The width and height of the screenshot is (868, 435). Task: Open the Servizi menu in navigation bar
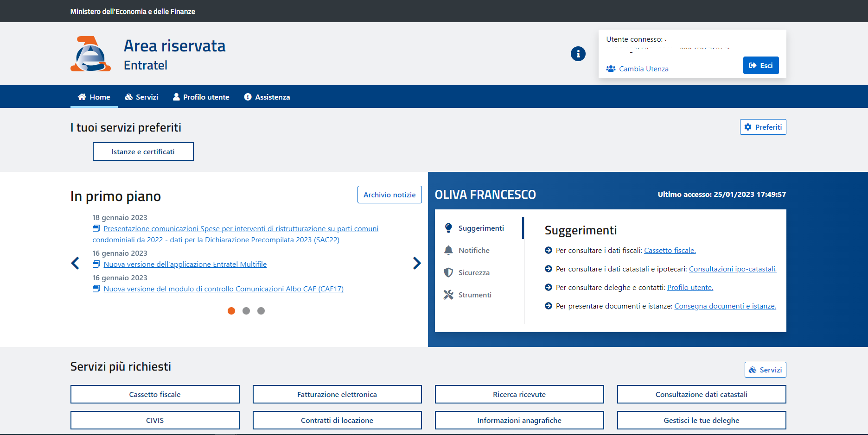(x=141, y=97)
